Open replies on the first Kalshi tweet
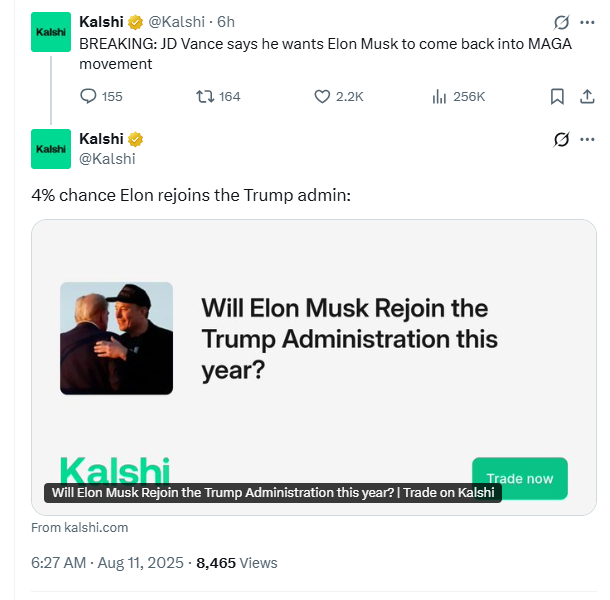Screen dimensions: 610x600 pyautogui.click(x=101, y=96)
